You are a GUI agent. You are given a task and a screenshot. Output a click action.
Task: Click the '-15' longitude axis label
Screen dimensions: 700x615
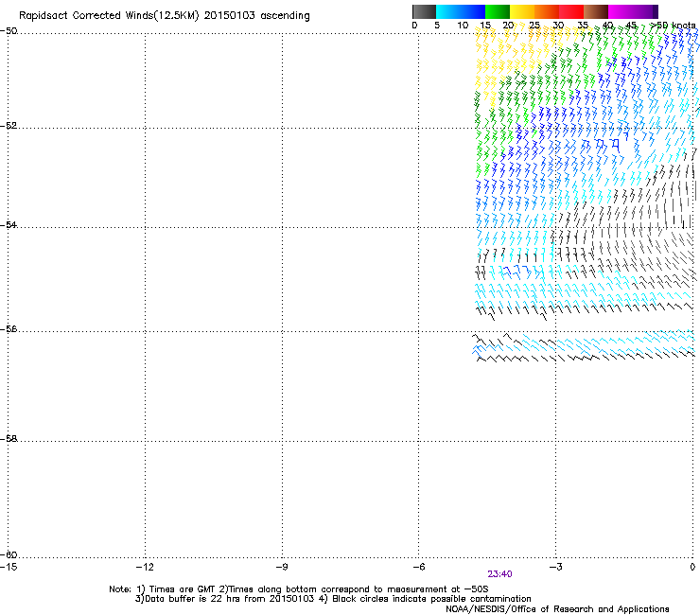(x=9, y=567)
